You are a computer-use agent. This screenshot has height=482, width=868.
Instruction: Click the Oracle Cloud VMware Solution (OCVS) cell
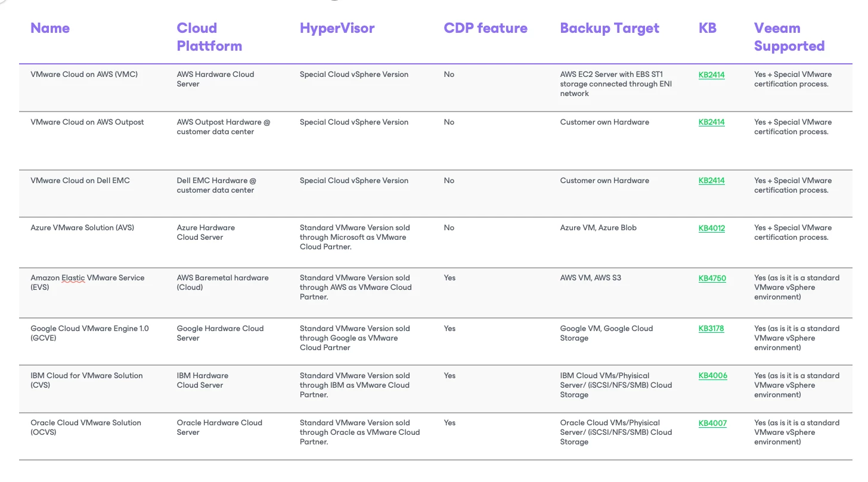click(x=86, y=423)
